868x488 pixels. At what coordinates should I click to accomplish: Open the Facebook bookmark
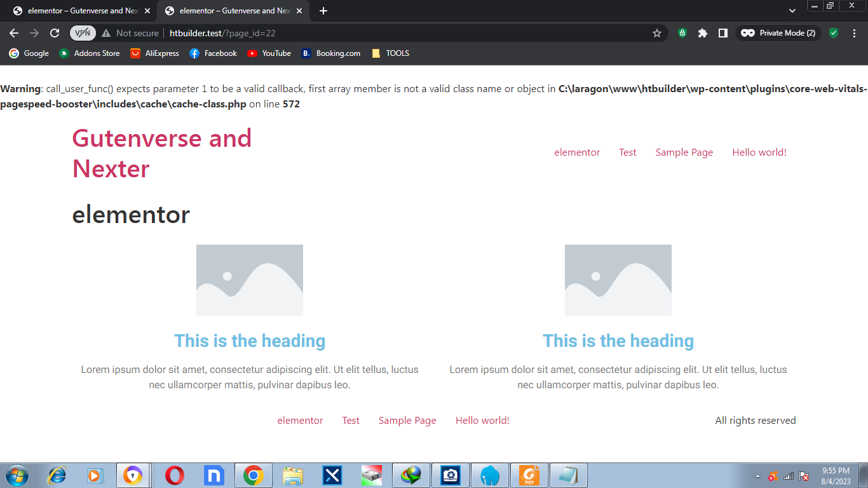click(213, 53)
